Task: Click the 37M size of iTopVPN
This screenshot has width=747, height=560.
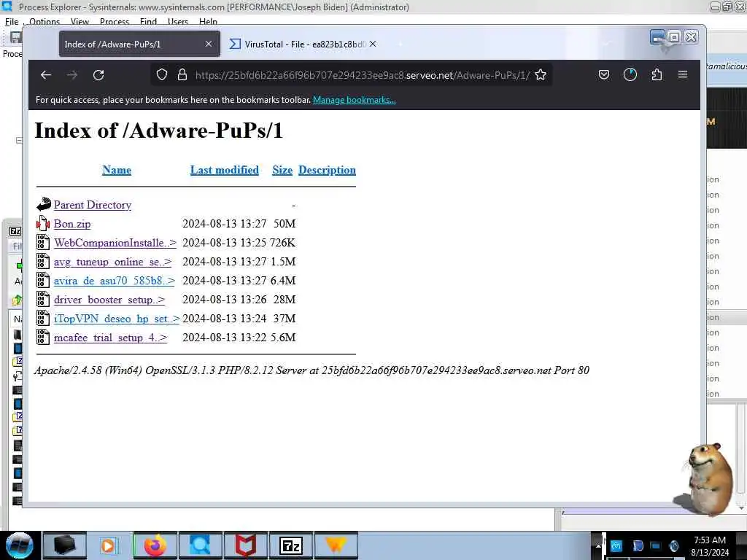Action: pyautogui.click(x=285, y=319)
